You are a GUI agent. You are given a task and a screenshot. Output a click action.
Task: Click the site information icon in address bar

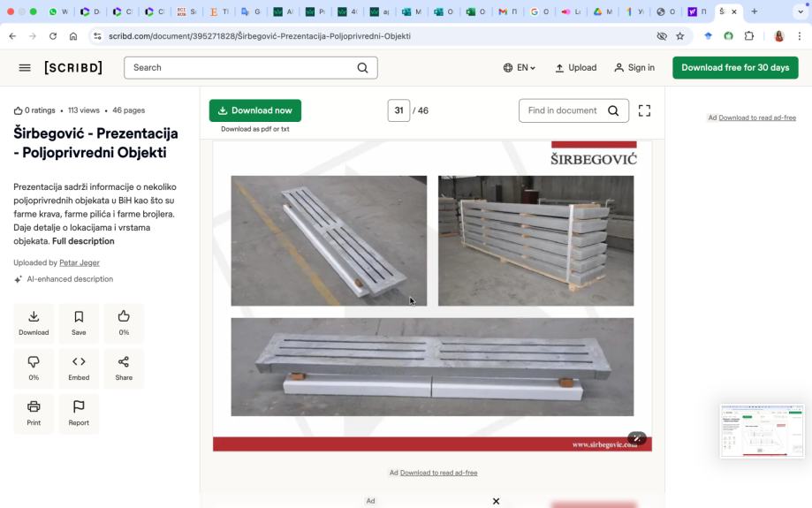click(x=97, y=36)
